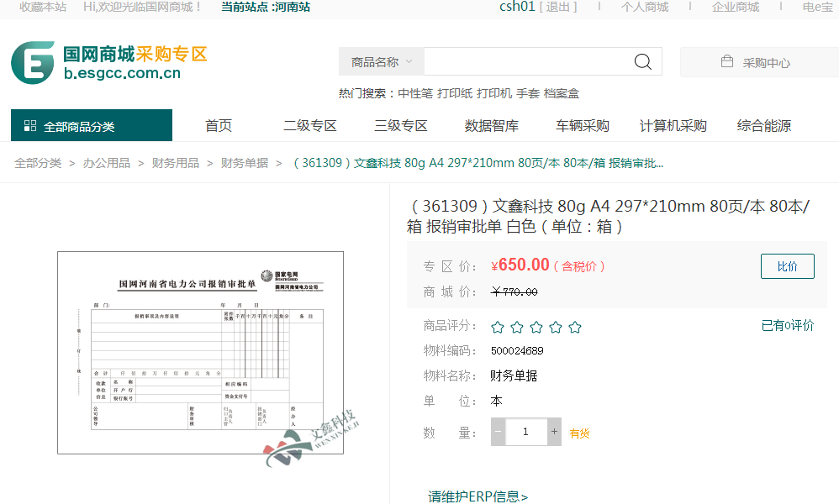Click the fifth rating star
This screenshot has width=839, height=504.
[575, 327]
